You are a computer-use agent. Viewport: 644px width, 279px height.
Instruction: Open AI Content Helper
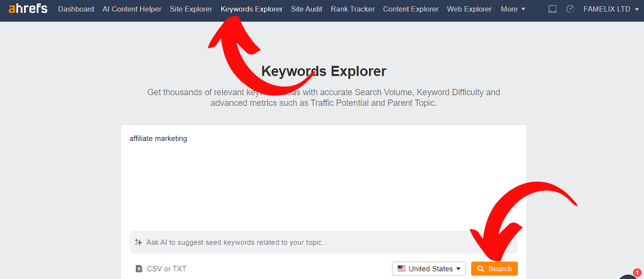pos(132,9)
